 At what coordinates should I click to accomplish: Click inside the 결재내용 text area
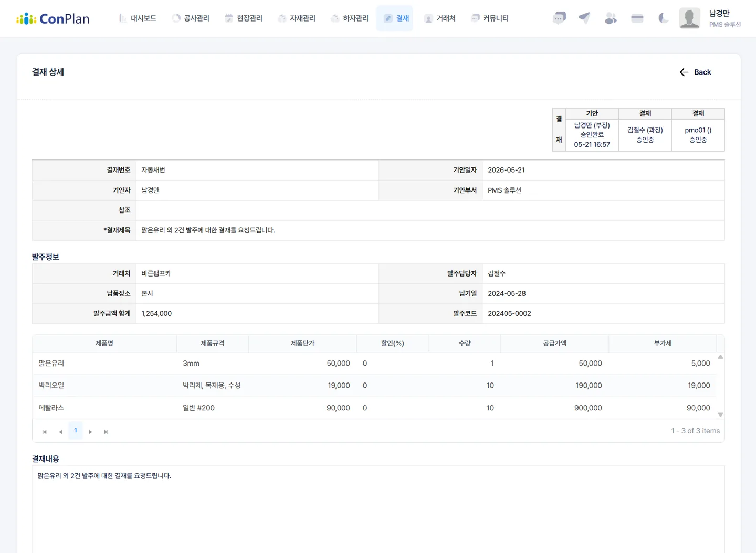tap(378, 509)
